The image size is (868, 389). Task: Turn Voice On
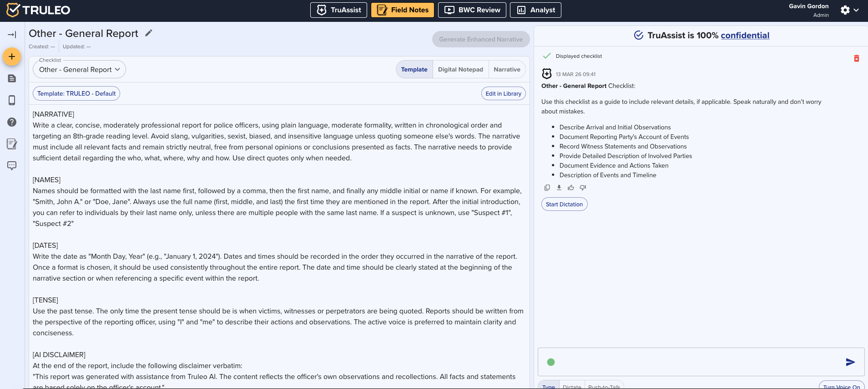841,386
